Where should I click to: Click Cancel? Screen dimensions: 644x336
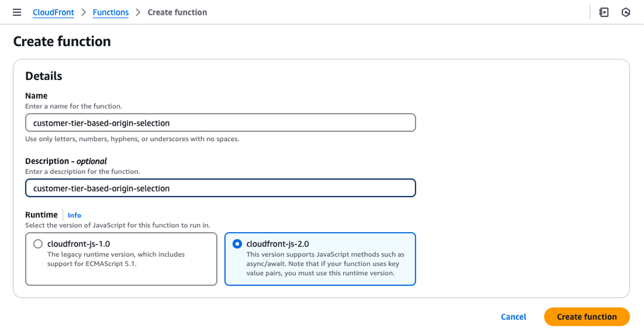(x=513, y=317)
